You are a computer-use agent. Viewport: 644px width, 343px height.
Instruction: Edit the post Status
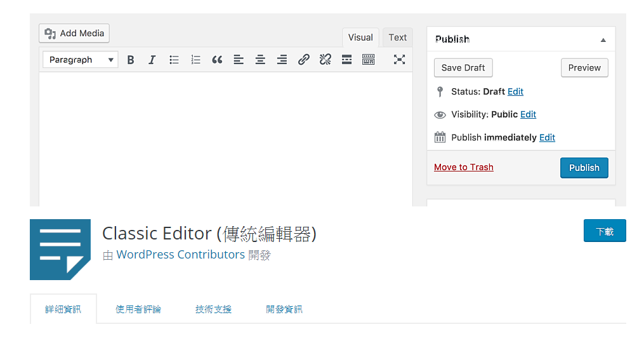point(515,91)
